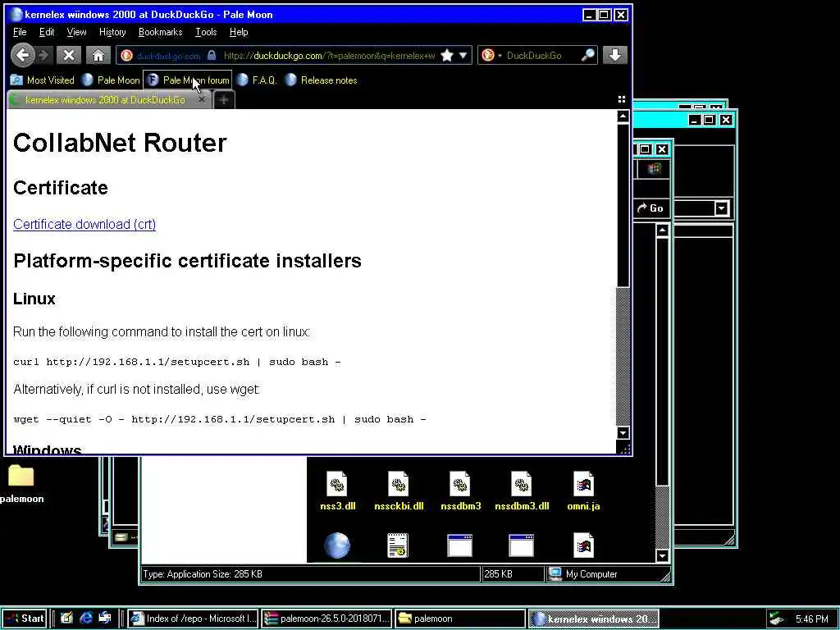840x630 pixels.
Task: Click the page scrollbar up arrow
Action: coord(623,116)
